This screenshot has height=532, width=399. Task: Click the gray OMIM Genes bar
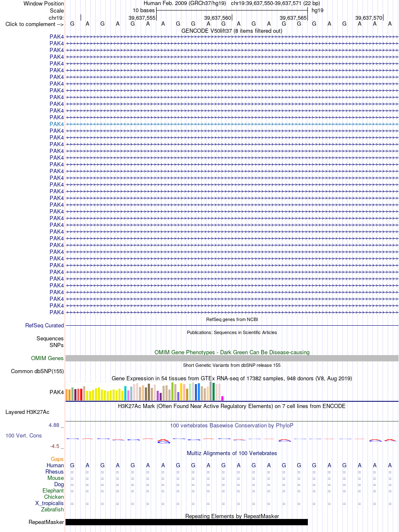(232, 358)
